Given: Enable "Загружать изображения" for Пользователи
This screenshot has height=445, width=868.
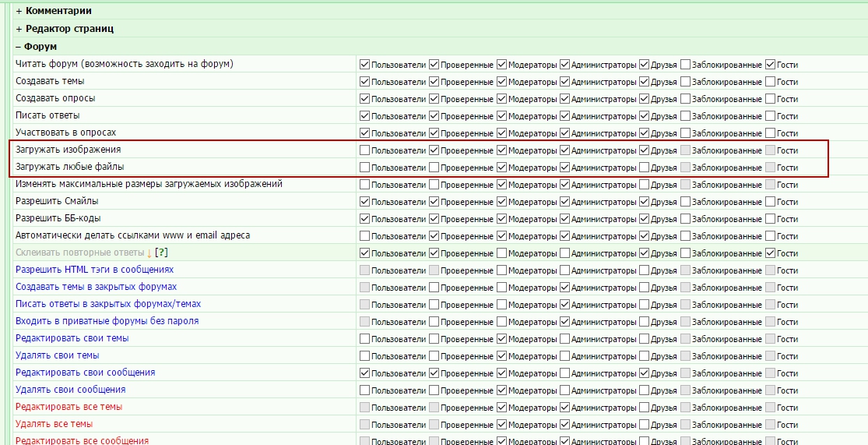Looking at the screenshot, I should tap(364, 150).
